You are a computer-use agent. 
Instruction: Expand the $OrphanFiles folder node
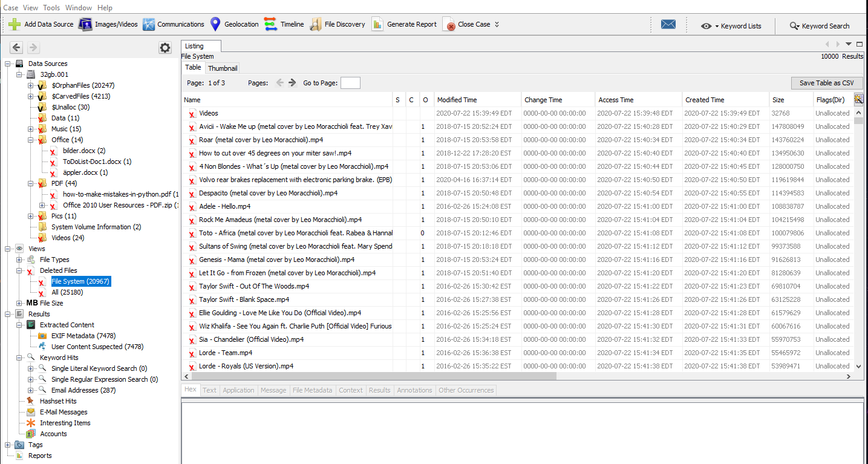pos(31,85)
